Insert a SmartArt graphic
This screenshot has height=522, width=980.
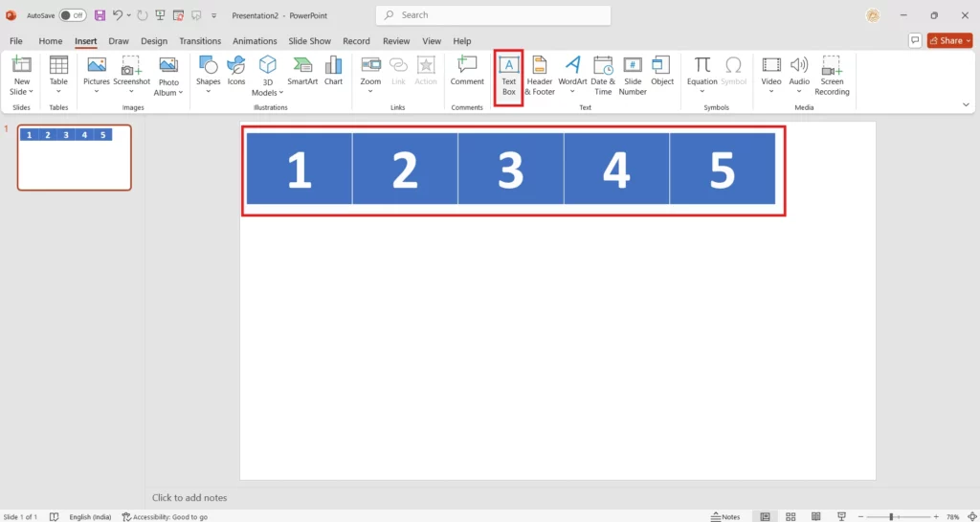(x=302, y=71)
